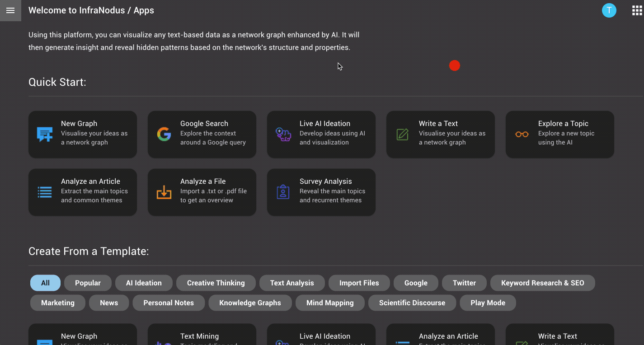Show Knowledge Graphs templates
This screenshot has width=644, height=345.
[250, 303]
